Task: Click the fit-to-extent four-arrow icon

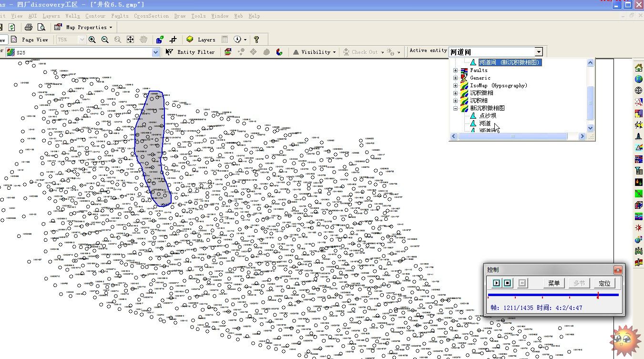Action: coord(130,40)
